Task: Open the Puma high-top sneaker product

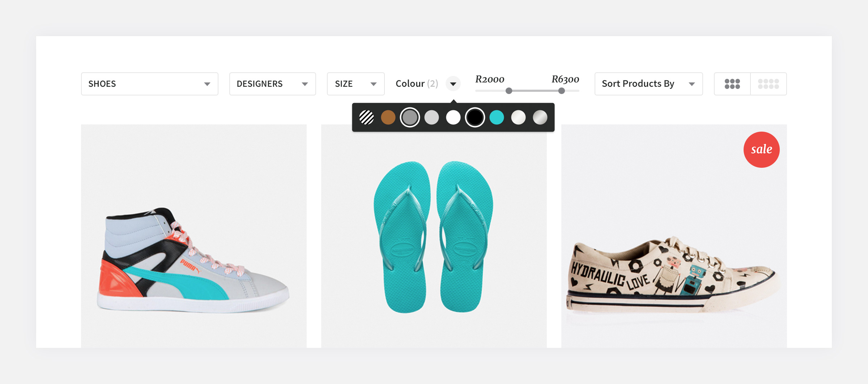Action: coord(194,236)
